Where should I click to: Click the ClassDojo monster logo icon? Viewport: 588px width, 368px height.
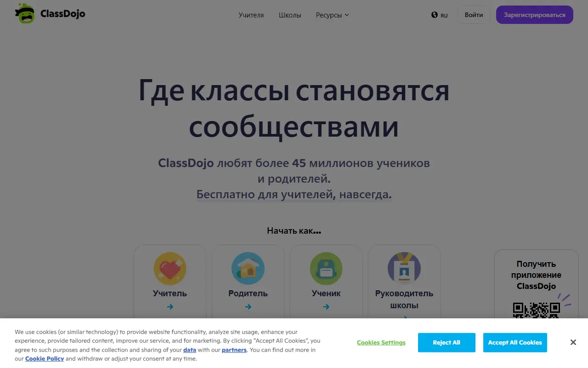25,13
